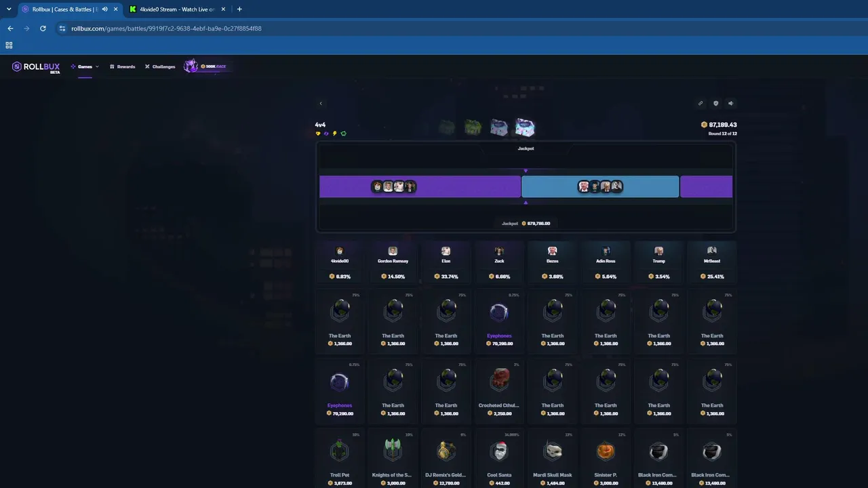Select the Knights of the S... axe icon
This screenshot has height=488, width=868.
[x=393, y=451]
